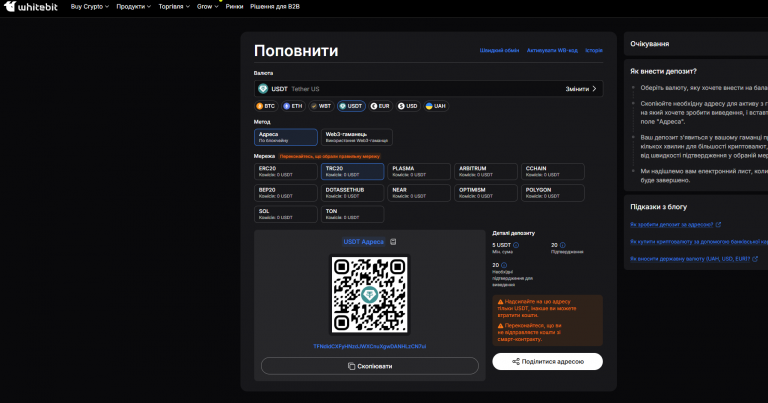Select the ETH currency chip
Screen dimensions: 768x403
click(x=293, y=106)
